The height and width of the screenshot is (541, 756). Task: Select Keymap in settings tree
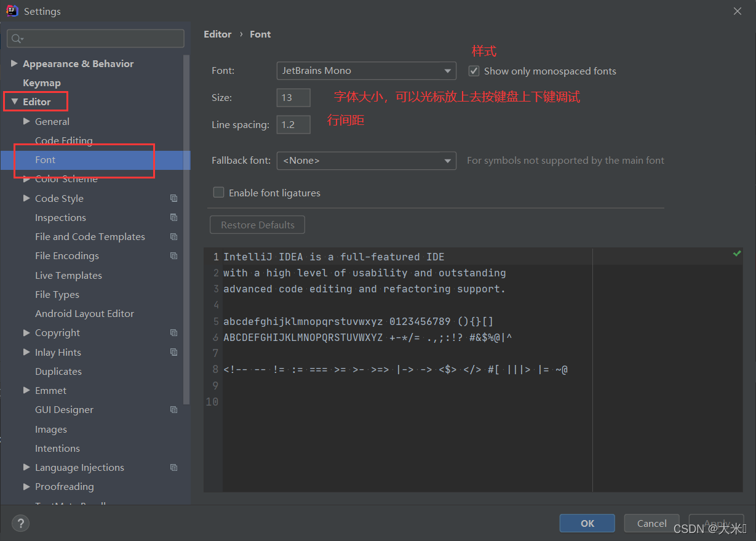[x=42, y=82]
